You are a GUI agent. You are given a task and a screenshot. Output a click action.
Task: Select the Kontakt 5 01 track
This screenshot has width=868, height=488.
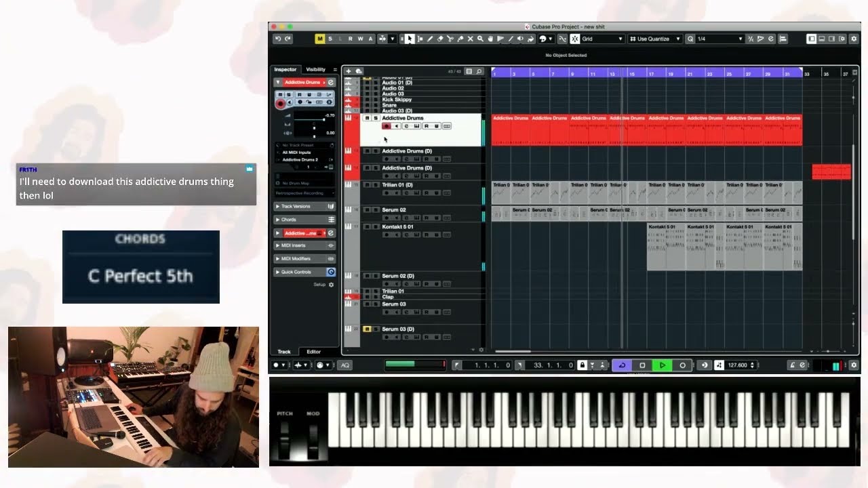[x=397, y=227]
